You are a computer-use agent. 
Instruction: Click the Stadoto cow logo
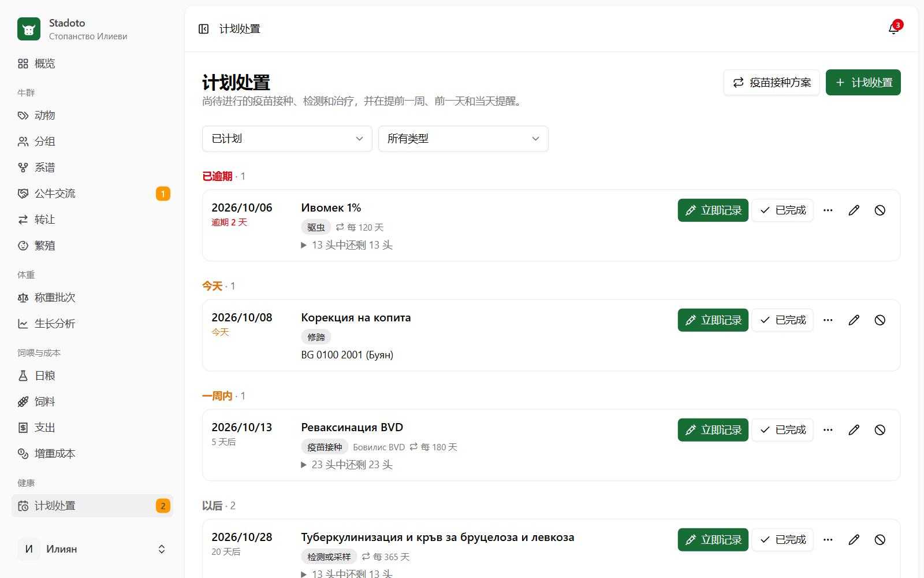[x=29, y=29]
